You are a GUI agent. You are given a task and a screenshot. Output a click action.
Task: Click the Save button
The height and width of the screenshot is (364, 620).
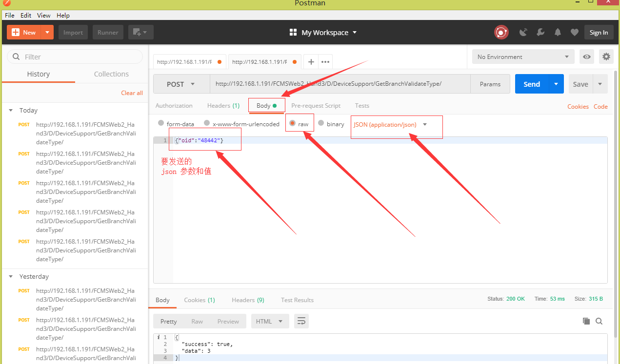pyautogui.click(x=580, y=84)
